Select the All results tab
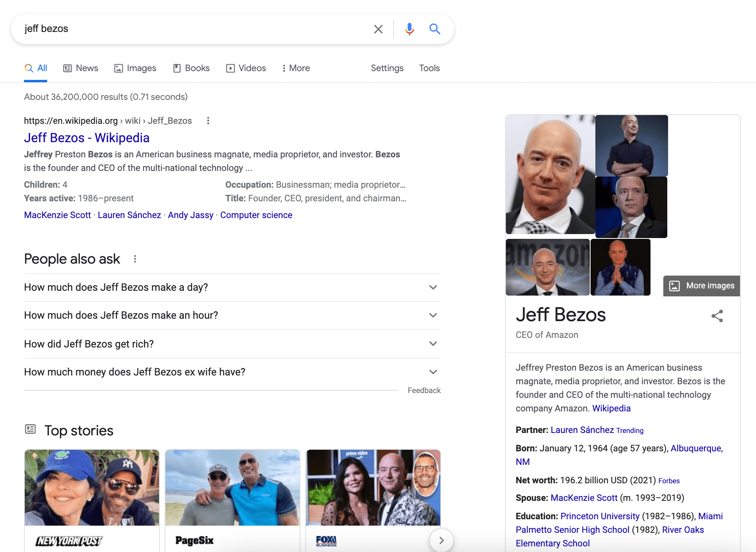Image resolution: width=756 pixels, height=552 pixels. click(36, 68)
